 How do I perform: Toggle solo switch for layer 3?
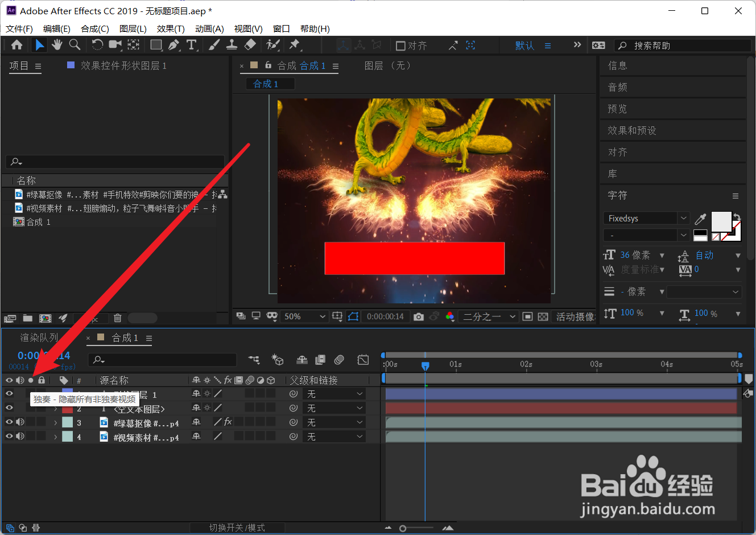(31, 422)
